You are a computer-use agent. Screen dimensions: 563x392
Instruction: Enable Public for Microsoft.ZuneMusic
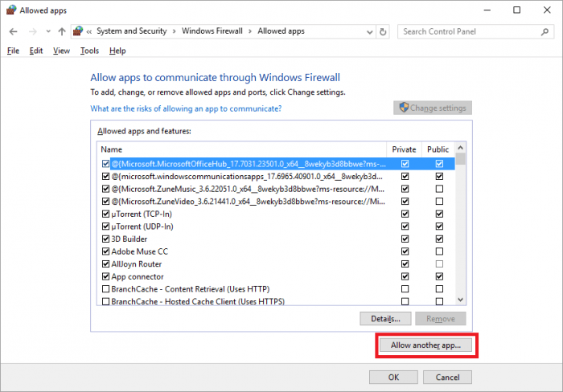click(x=439, y=189)
